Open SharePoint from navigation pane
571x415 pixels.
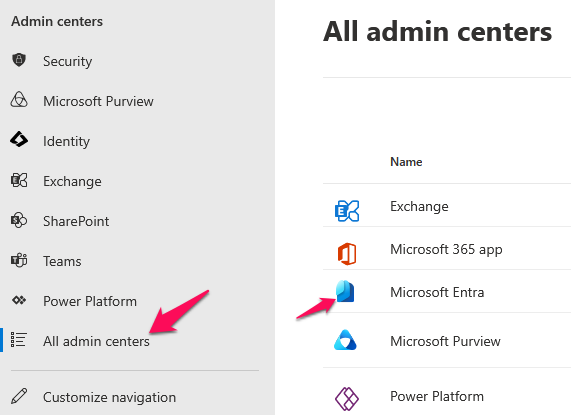tap(76, 221)
